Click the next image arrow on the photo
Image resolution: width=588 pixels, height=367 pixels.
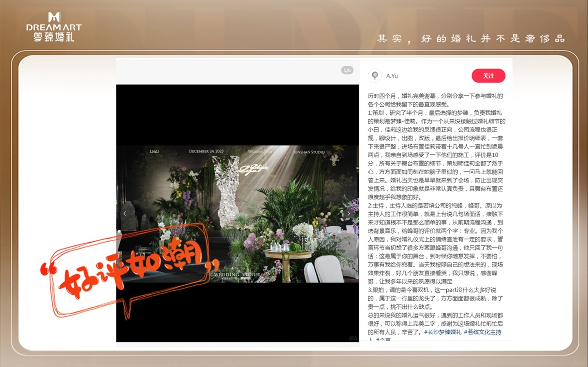[348, 214]
